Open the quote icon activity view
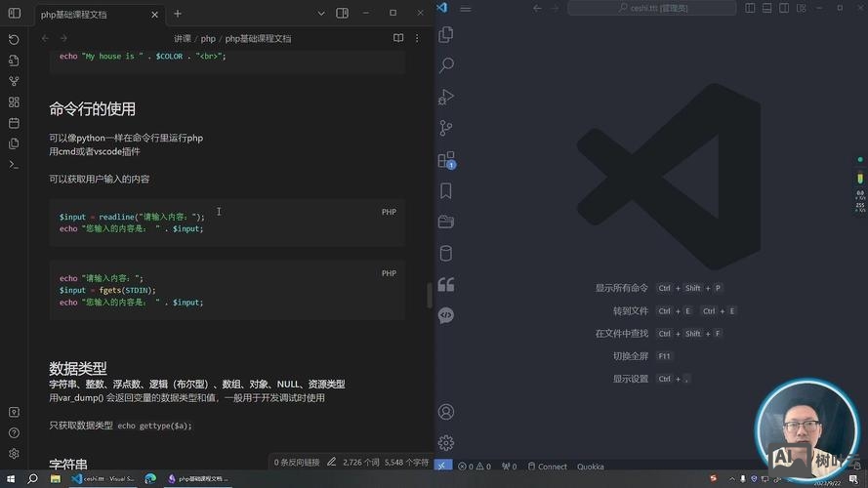 pyautogui.click(x=446, y=284)
